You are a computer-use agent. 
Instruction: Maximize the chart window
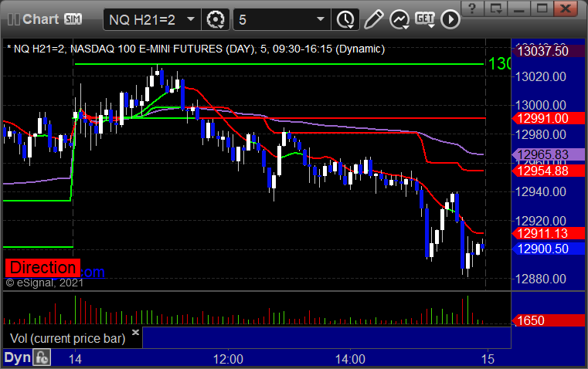542,8
